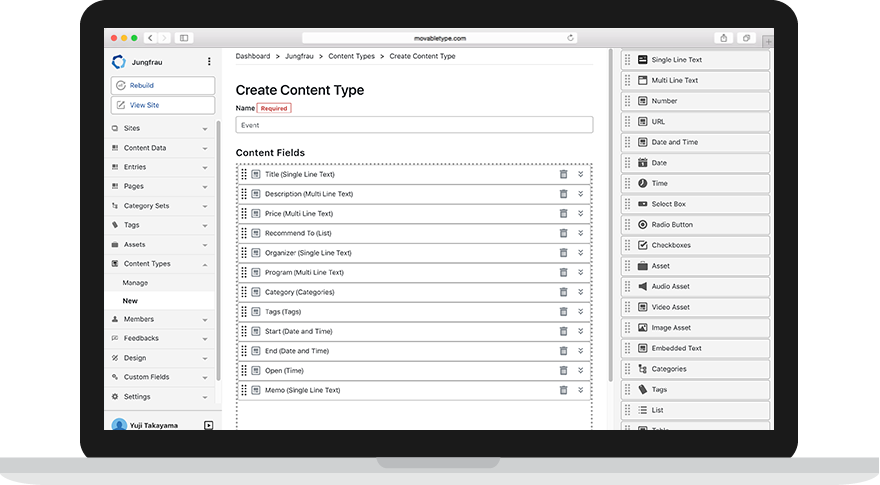Remove the End (Date and Time) field
The image size is (880, 485).
(563, 351)
